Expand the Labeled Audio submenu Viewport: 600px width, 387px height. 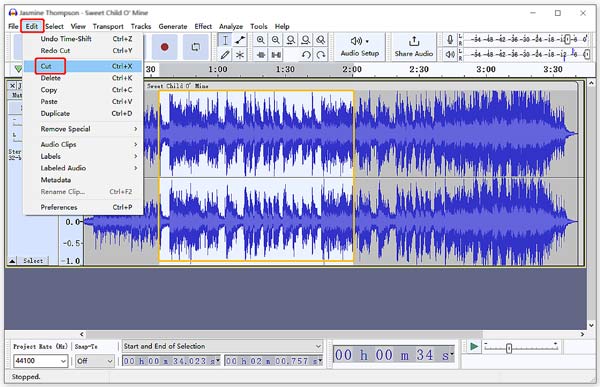83,168
